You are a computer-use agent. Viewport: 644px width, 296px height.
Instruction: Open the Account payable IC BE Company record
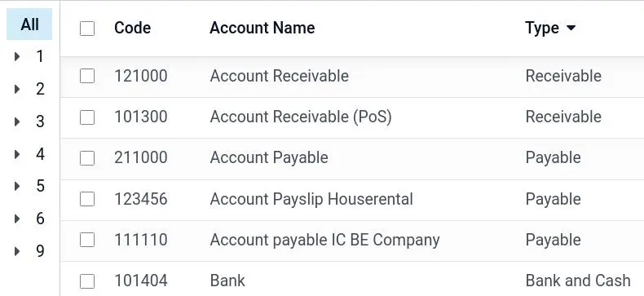[x=324, y=240]
